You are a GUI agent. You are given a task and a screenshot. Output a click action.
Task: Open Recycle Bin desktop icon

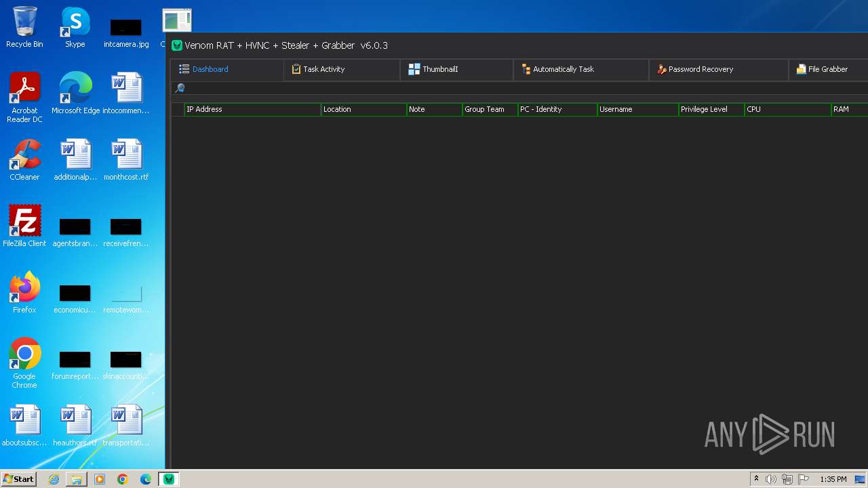(x=24, y=28)
